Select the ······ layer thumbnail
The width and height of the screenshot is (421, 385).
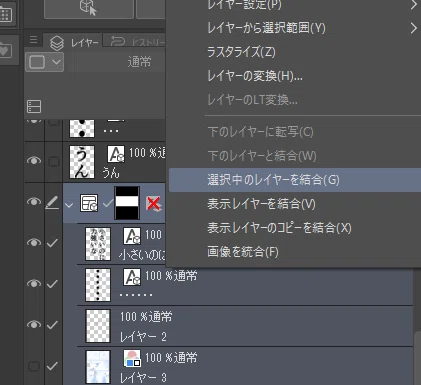pyautogui.click(x=98, y=285)
